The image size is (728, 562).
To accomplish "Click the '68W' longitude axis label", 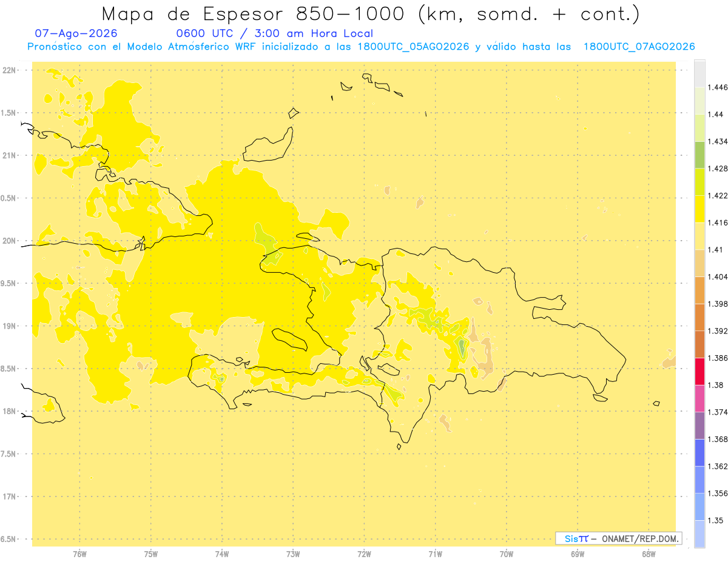I will click(649, 554).
